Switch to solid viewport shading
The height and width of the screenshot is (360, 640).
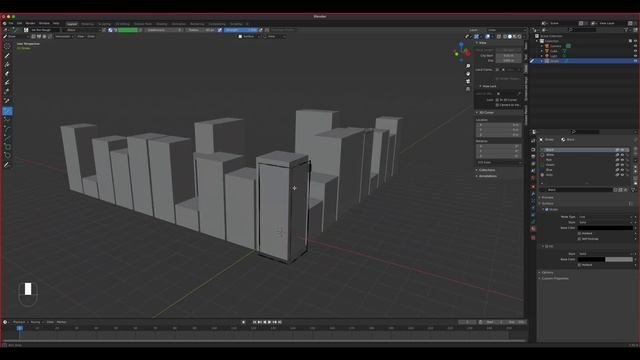point(510,36)
